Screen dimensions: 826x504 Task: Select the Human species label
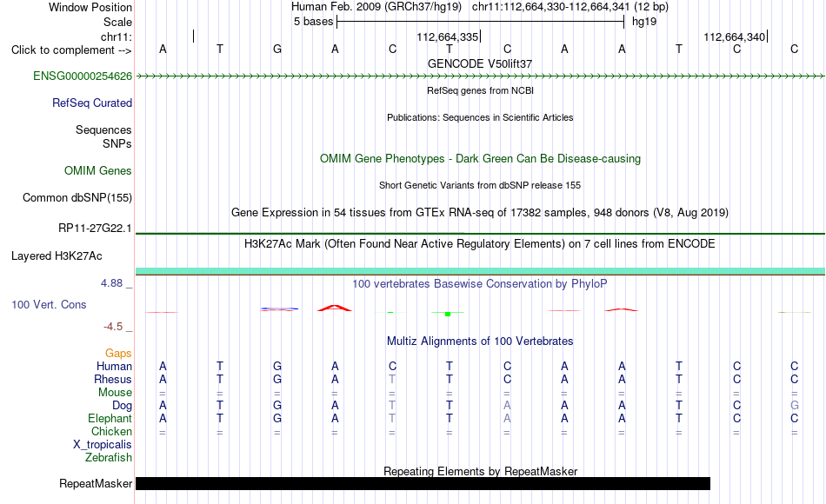pyautogui.click(x=114, y=366)
